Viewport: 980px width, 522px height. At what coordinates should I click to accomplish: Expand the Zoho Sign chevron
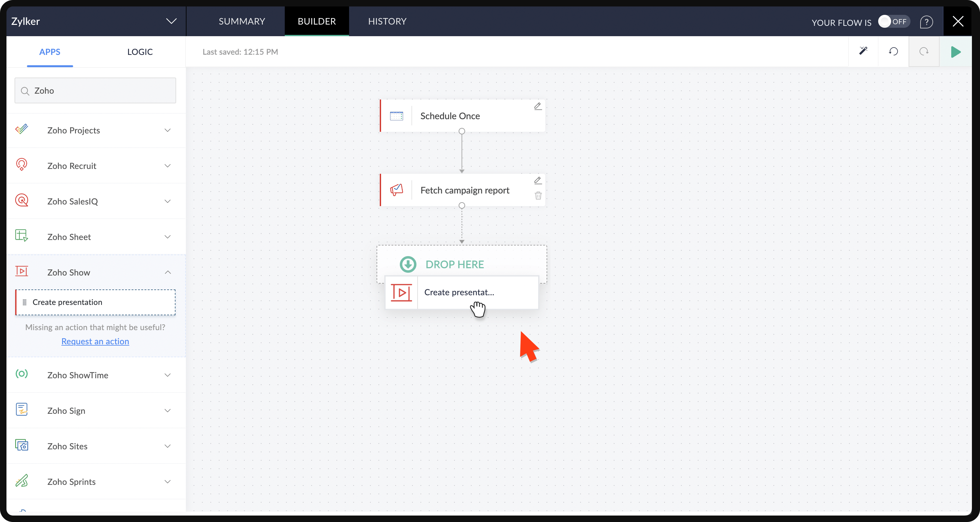pyautogui.click(x=167, y=411)
